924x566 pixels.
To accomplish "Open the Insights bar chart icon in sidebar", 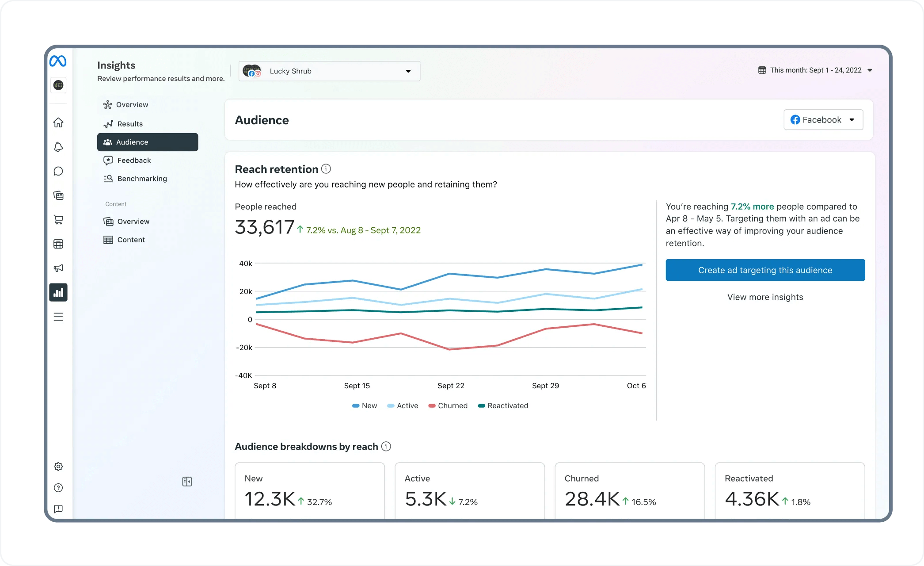I will coord(58,292).
